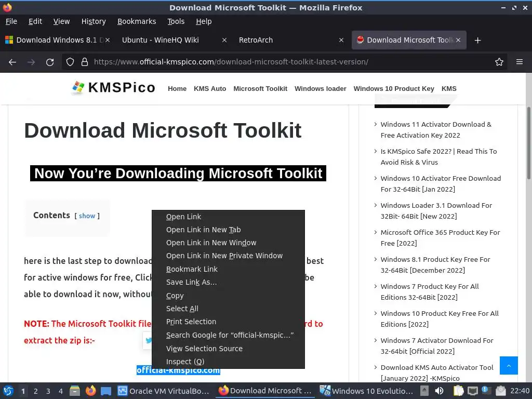Open the tracking protection shield icon
This screenshot has height=399, width=532.
70,62
